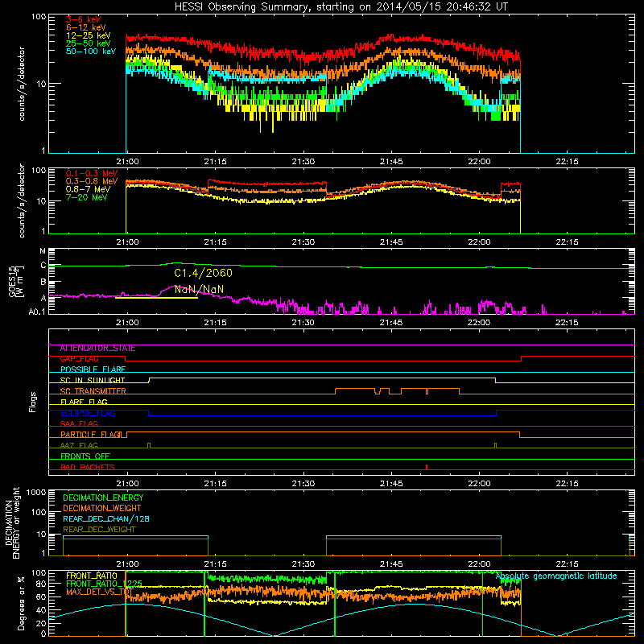
Task: Select the red '3-6 keV' legend label
Action: tap(84, 19)
